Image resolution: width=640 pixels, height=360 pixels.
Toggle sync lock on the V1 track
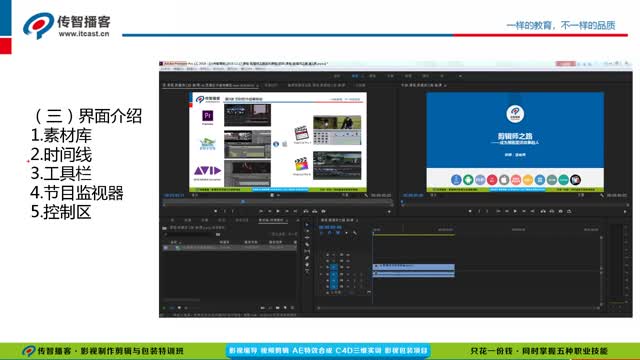pyautogui.click(x=342, y=267)
